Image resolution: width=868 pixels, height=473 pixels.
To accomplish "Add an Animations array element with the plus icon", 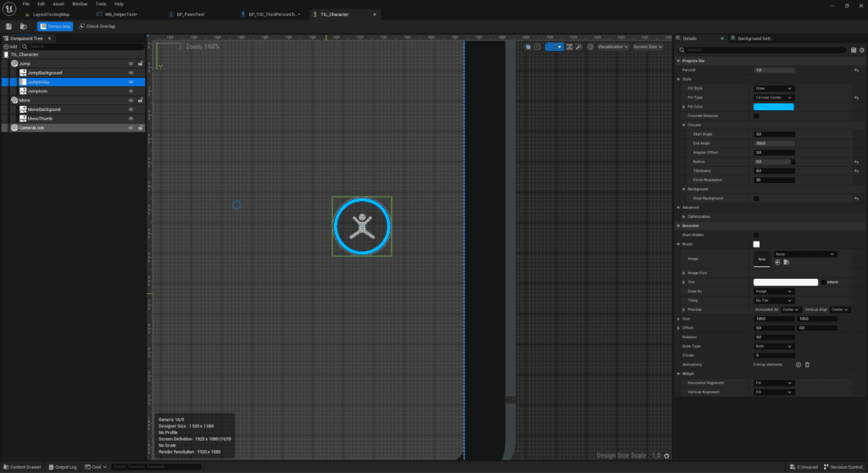I will (798, 364).
